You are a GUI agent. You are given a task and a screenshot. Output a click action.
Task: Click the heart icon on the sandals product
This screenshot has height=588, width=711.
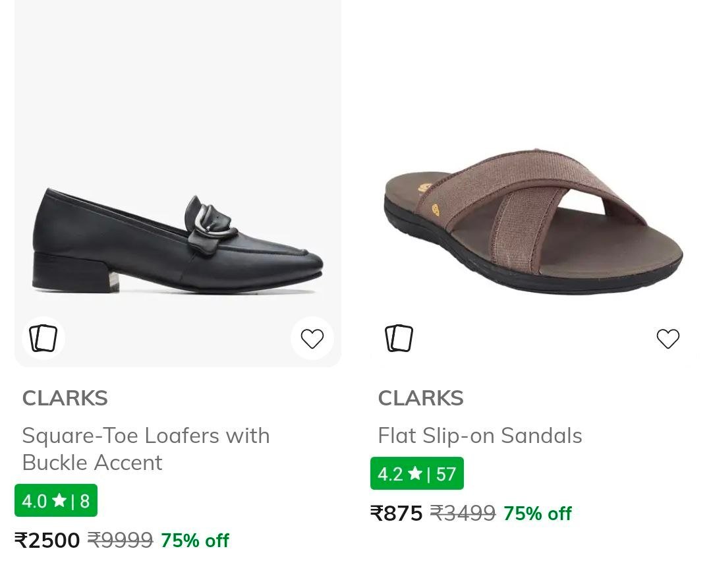click(668, 338)
